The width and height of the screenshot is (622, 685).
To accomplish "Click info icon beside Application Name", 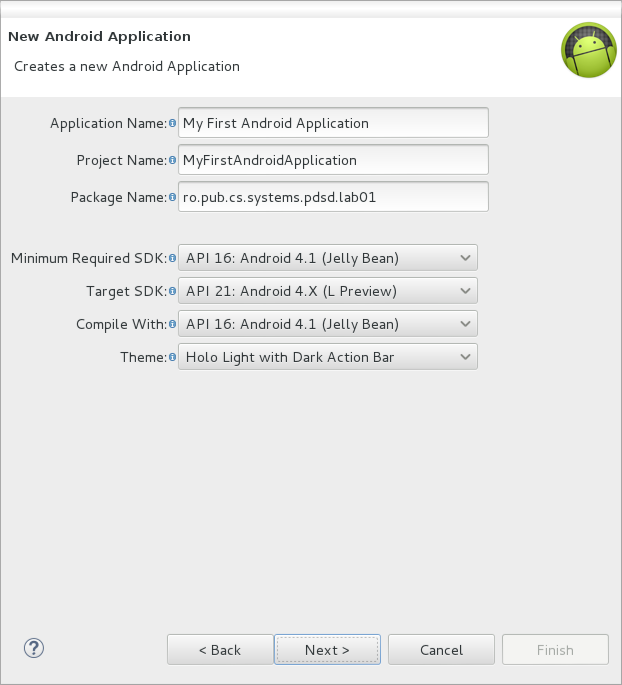I will (x=173, y=123).
